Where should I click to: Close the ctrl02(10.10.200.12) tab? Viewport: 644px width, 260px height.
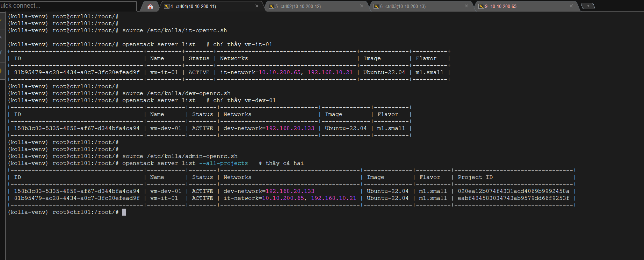click(x=362, y=6)
